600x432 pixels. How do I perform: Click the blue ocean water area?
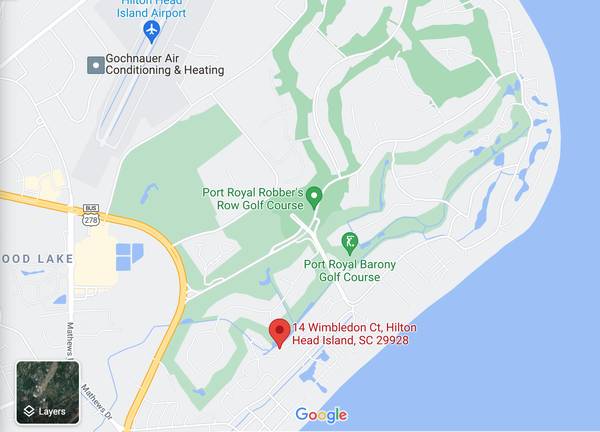tap(517, 325)
